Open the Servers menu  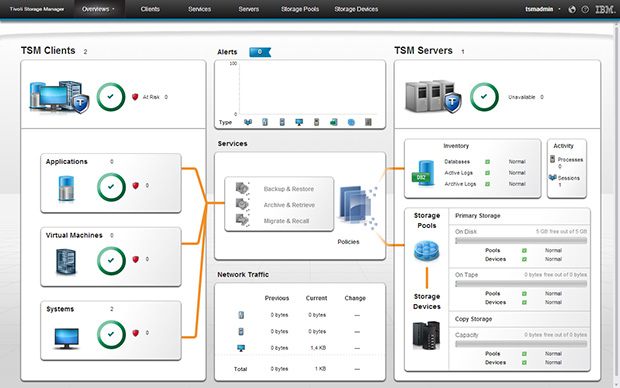[x=249, y=9]
